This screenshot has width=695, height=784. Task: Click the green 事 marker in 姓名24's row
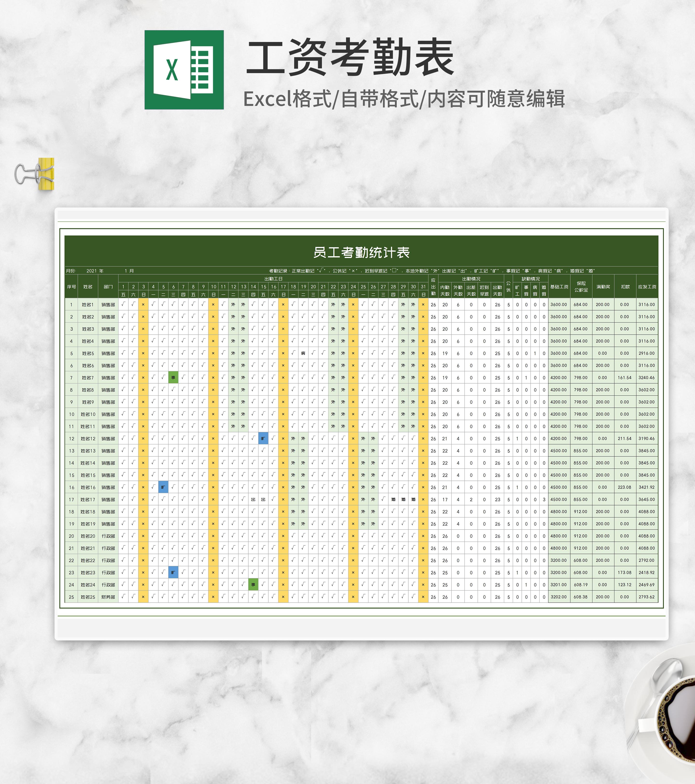(x=253, y=585)
